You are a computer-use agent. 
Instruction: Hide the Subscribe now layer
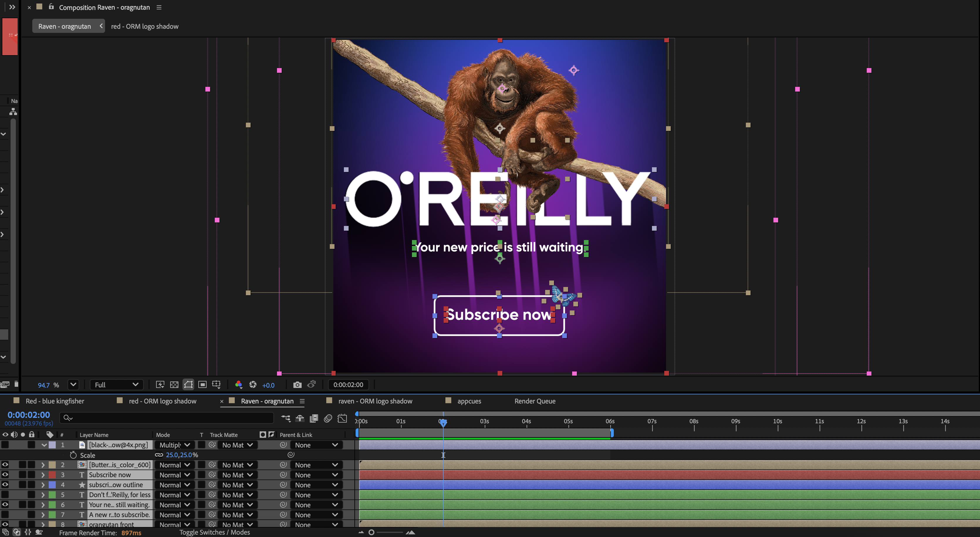(x=5, y=474)
